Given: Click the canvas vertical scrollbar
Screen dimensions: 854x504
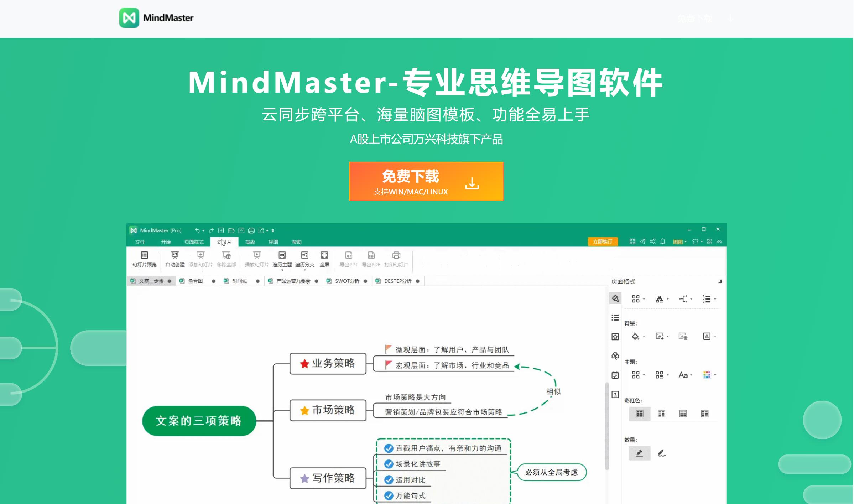Looking at the screenshot, I should tap(607, 426).
